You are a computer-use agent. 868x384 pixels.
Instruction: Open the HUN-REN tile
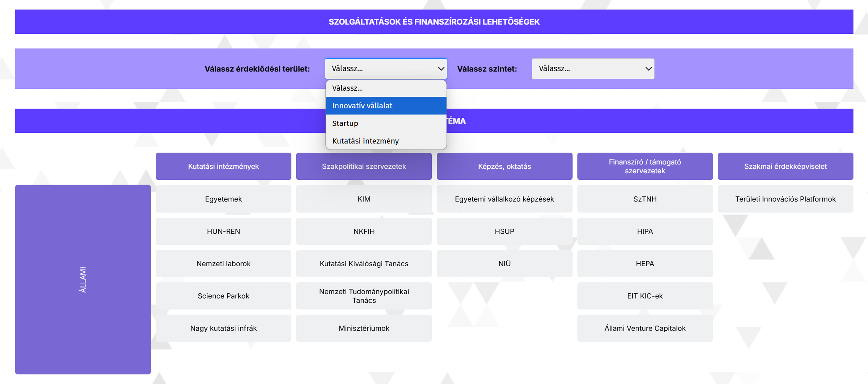coord(223,231)
